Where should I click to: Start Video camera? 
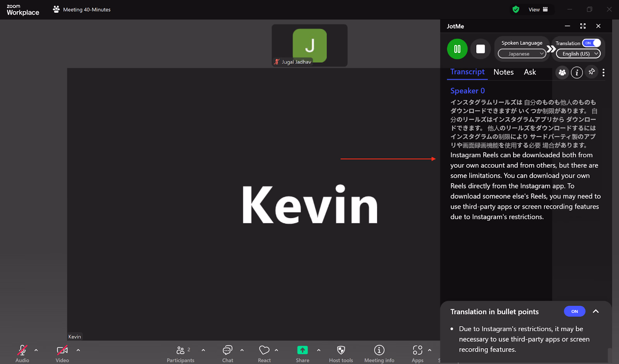pos(62,353)
